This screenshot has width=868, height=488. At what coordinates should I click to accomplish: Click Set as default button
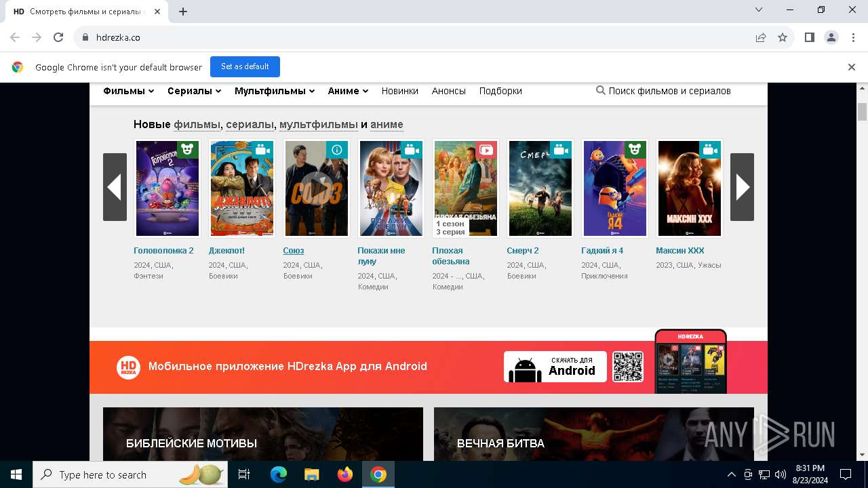(245, 66)
